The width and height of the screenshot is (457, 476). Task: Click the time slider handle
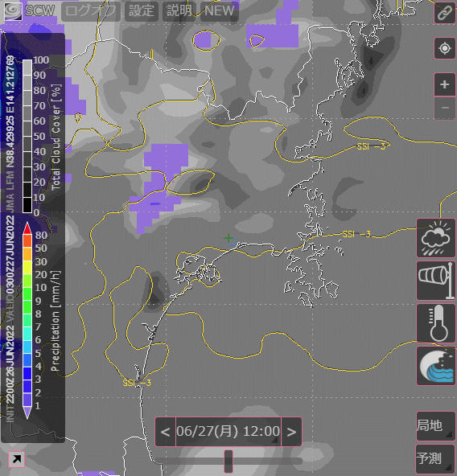[x=228, y=462]
